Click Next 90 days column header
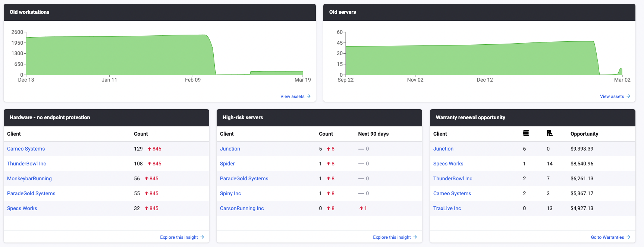The image size is (644, 247). (373, 134)
